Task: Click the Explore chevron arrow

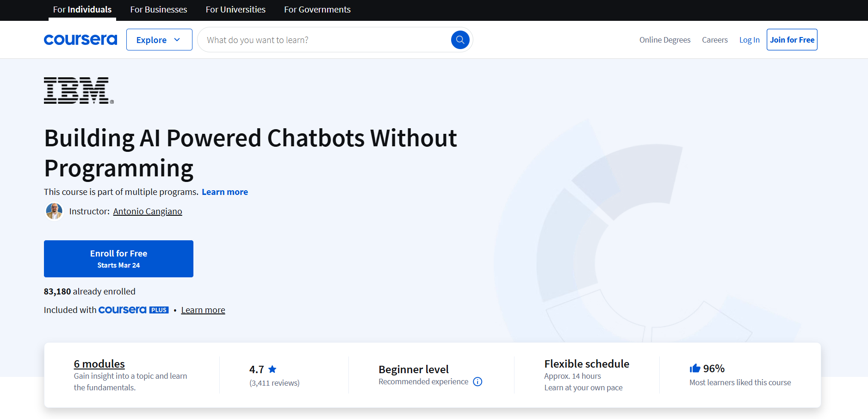Action: coord(177,40)
